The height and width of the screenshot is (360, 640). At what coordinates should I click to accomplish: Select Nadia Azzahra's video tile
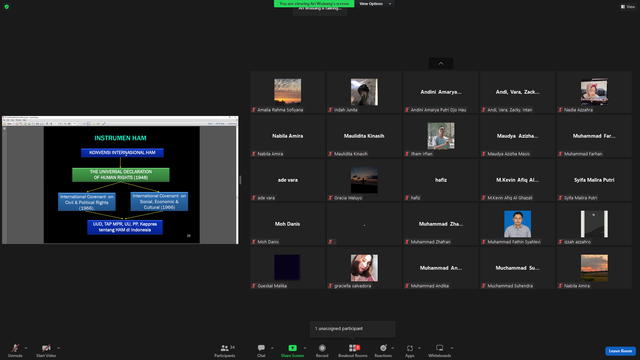594,92
